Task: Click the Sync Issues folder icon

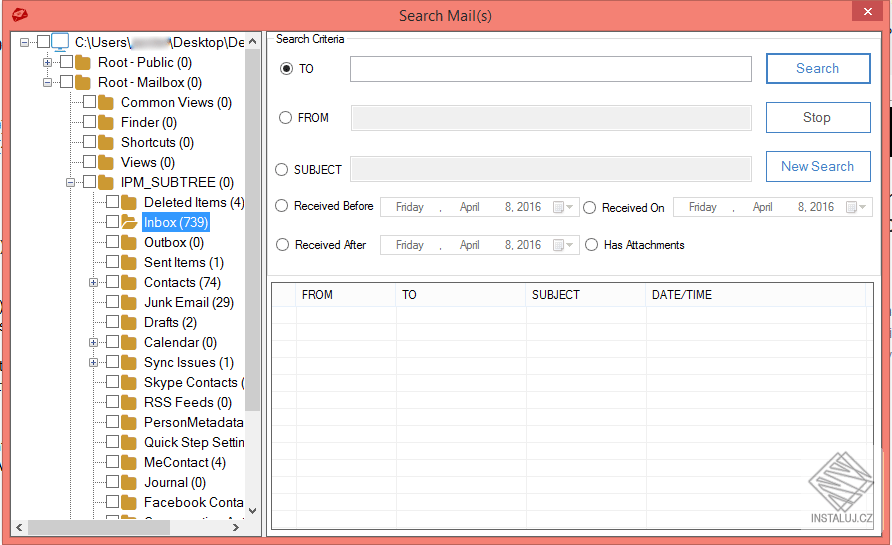Action: pos(129,362)
